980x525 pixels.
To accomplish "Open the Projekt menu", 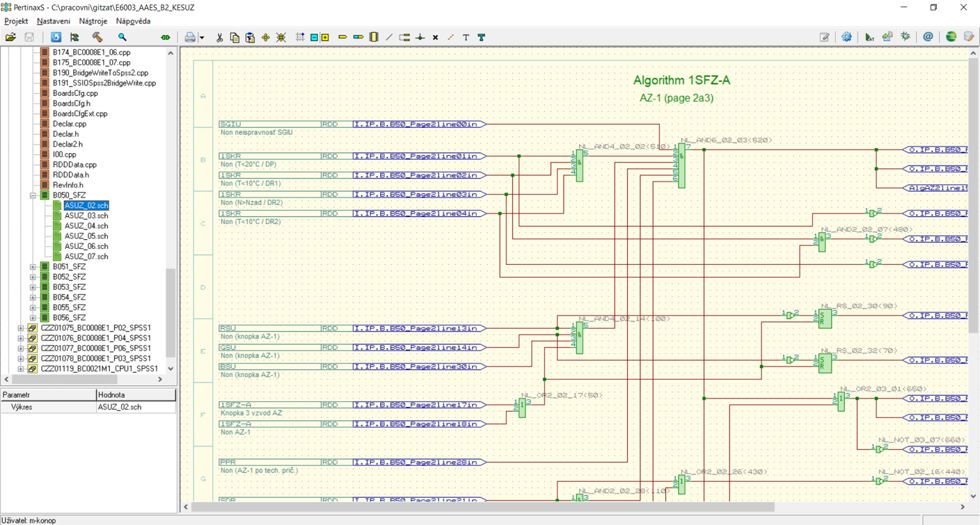I will click(16, 22).
